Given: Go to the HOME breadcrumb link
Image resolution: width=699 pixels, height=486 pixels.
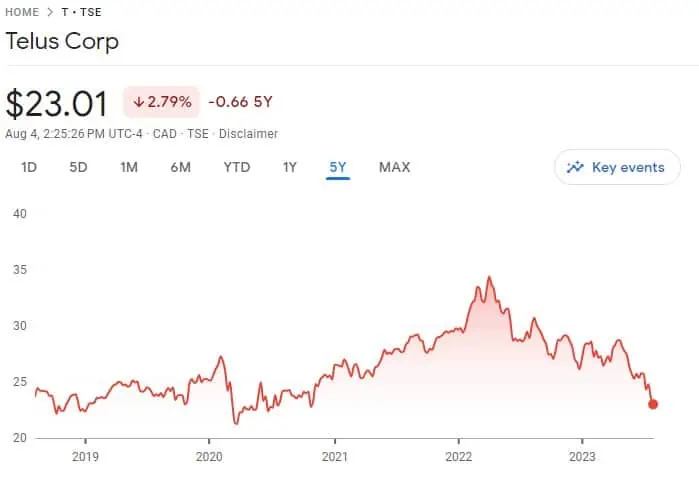Looking at the screenshot, I should (22, 12).
